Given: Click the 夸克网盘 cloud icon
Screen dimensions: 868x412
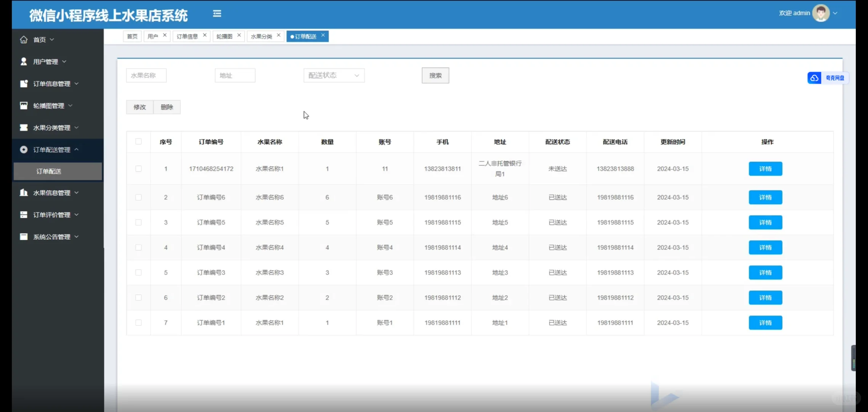Looking at the screenshot, I should click(815, 78).
